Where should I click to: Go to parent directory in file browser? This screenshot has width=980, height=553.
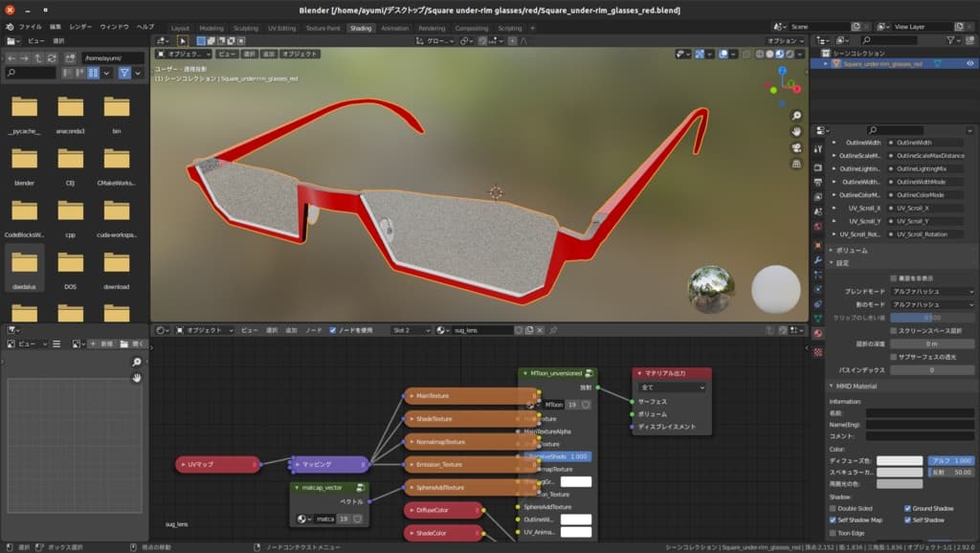(x=40, y=57)
